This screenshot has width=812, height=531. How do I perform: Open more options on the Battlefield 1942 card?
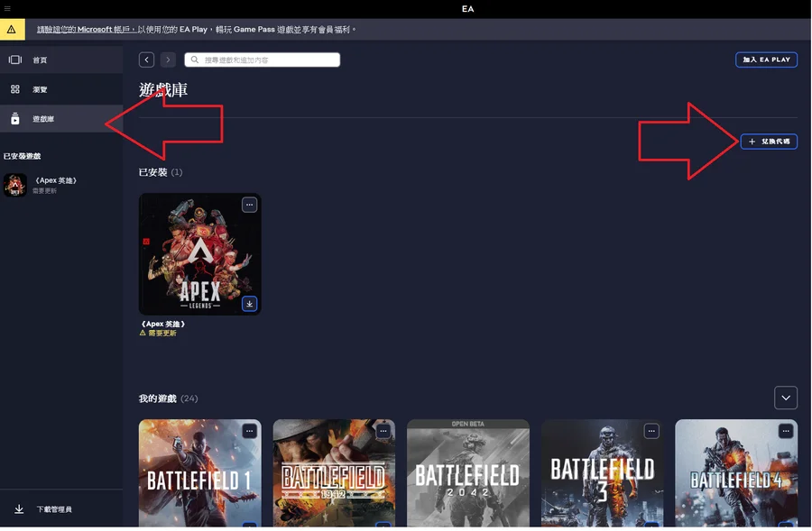pyautogui.click(x=383, y=431)
